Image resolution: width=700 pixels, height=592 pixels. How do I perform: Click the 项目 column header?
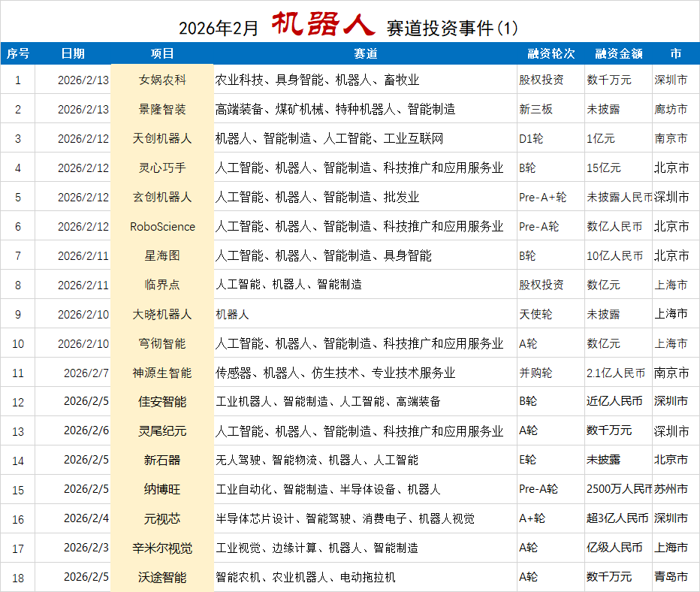tap(162, 53)
